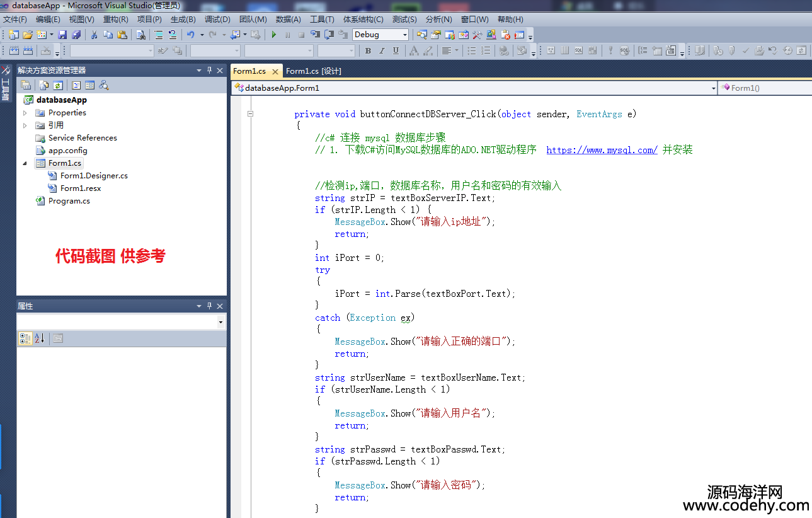Open the 工具箱 side tab
The width and height of the screenshot is (812, 518).
6,83
